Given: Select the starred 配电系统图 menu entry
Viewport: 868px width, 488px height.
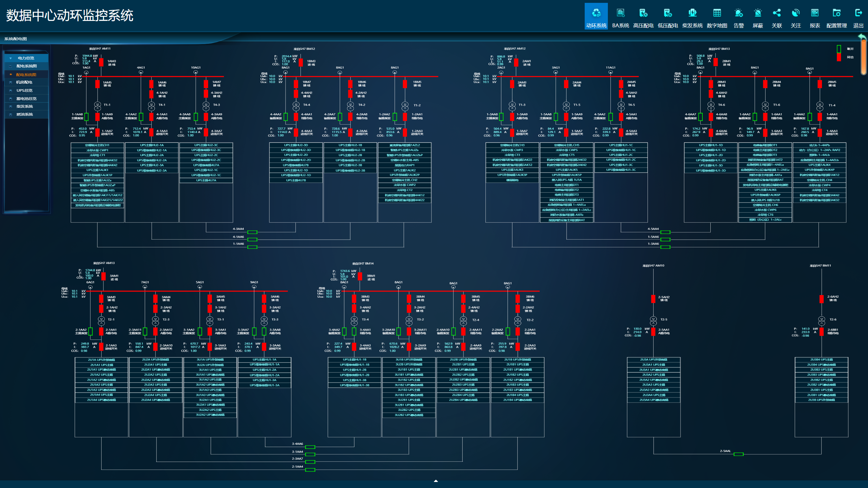Looking at the screenshot, I should click(x=26, y=75).
